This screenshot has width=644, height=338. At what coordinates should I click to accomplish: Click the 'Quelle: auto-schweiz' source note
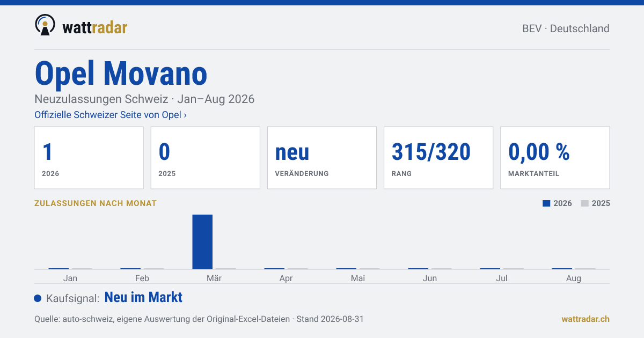point(199,319)
